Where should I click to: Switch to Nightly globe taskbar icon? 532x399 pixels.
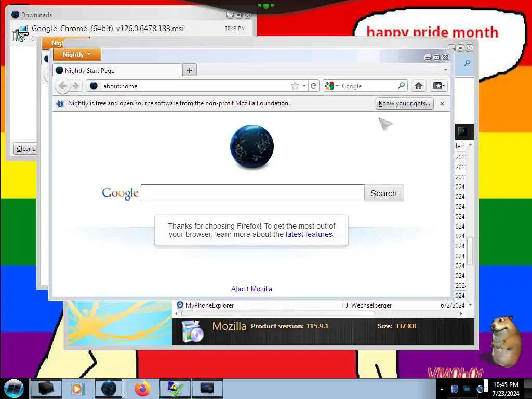[x=109, y=389]
